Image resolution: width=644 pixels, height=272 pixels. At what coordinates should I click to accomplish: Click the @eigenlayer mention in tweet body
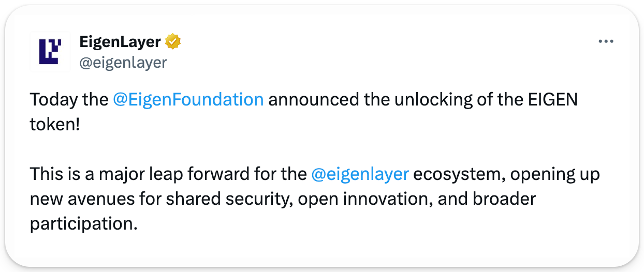(360, 174)
